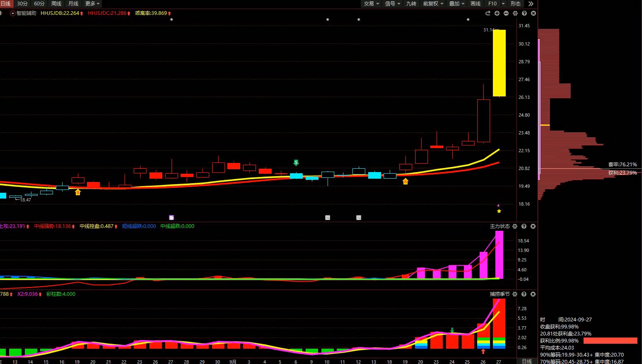Click the X2:9.036 value
642x364 pixels.
[27, 294]
